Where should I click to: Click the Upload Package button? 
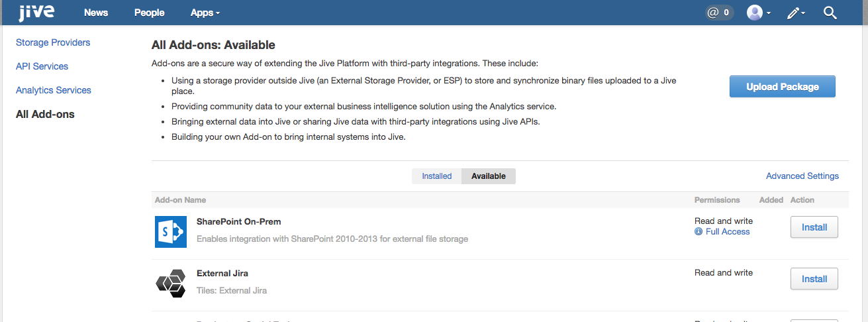click(x=783, y=87)
